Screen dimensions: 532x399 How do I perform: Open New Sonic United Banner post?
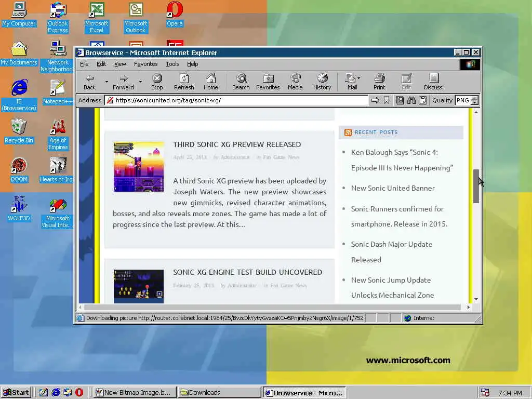pos(393,188)
